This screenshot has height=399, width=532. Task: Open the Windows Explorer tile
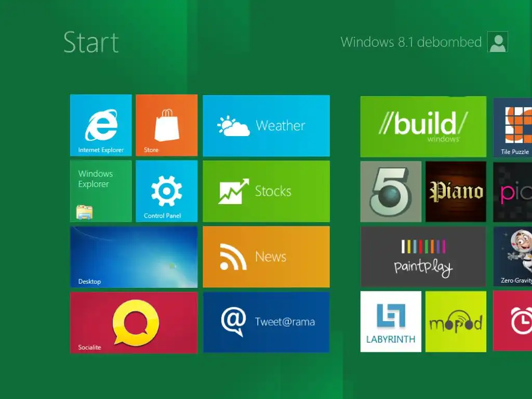101,191
